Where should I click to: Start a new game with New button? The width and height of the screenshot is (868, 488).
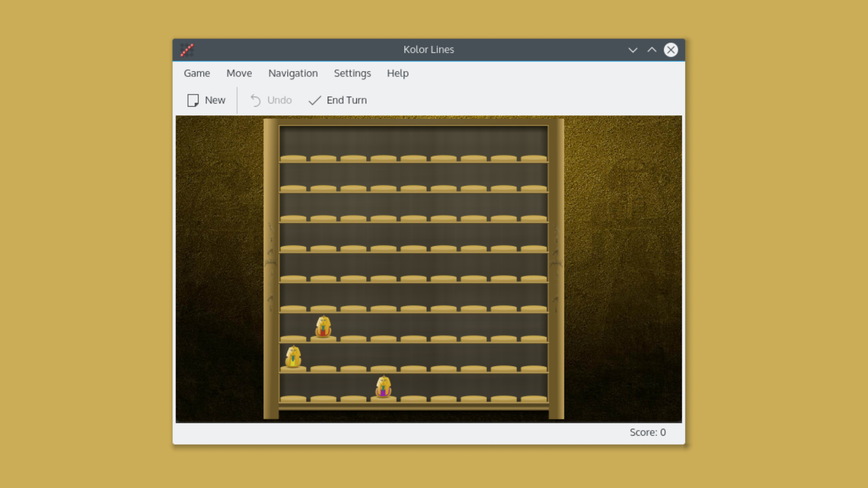coord(206,100)
